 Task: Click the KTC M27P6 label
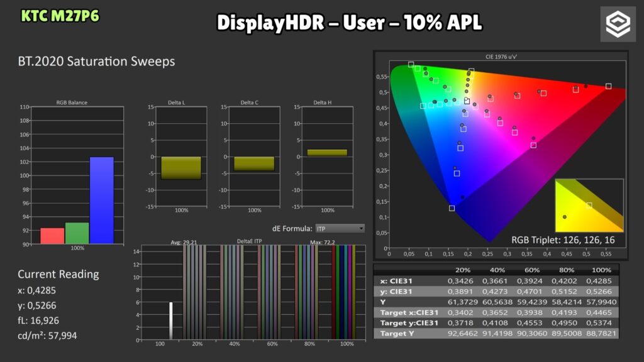click(60, 16)
